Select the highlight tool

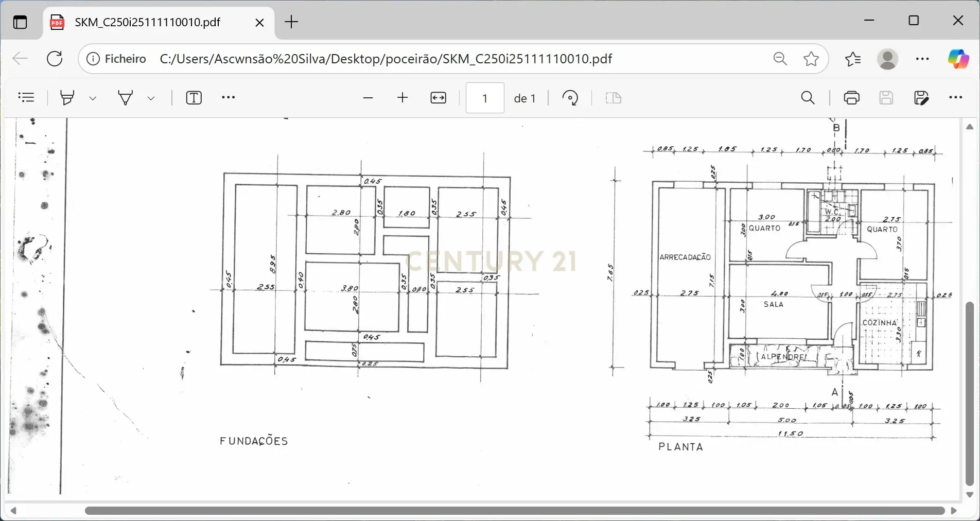pyautogui.click(x=67, y=98)
